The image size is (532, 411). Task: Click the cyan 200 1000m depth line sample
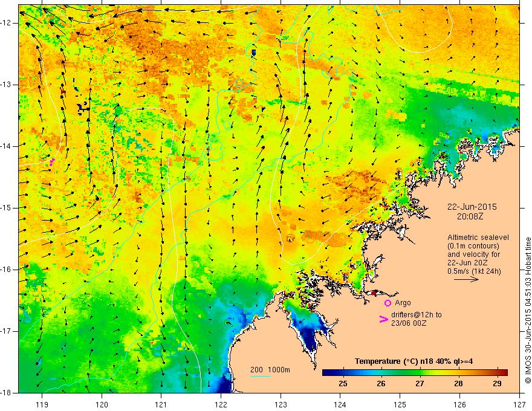coord(260,376)
